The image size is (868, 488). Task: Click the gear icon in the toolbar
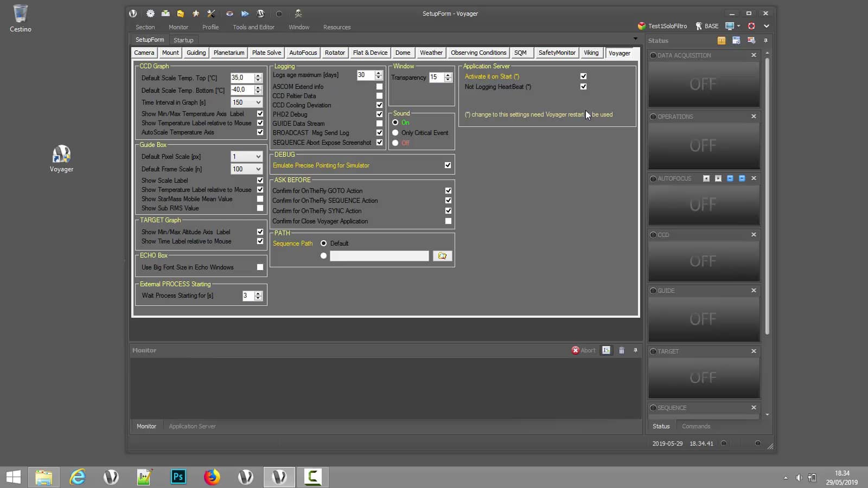pos(151,14)
